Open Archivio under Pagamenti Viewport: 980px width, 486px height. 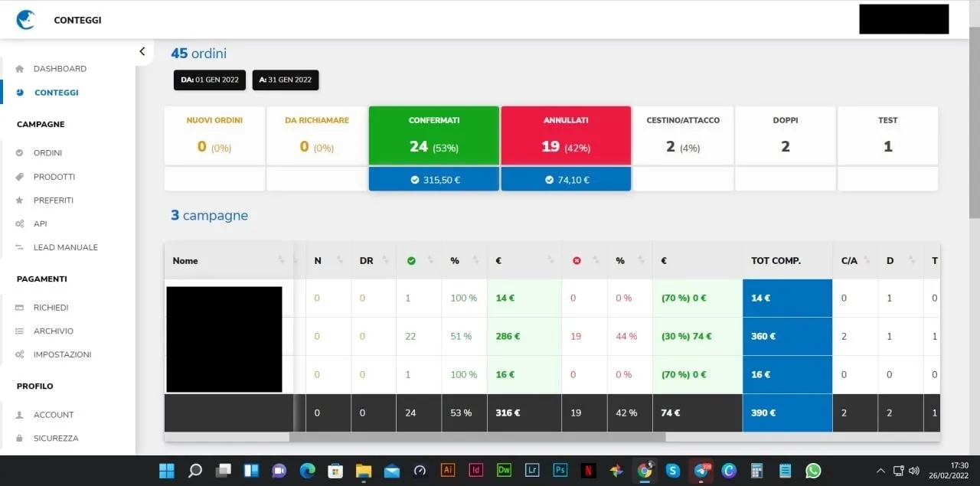click(54, 331)
